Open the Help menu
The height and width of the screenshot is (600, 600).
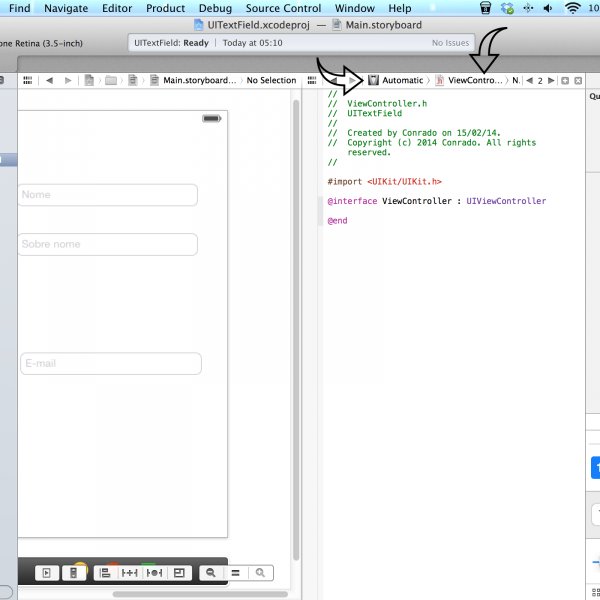(x=400, y=8)
